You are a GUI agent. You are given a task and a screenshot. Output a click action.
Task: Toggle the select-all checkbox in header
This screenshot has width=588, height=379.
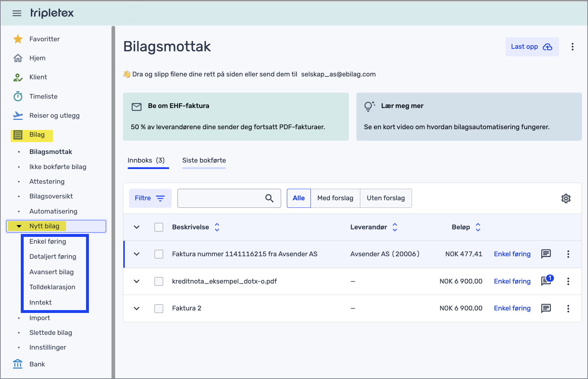(x=159, y=227)
